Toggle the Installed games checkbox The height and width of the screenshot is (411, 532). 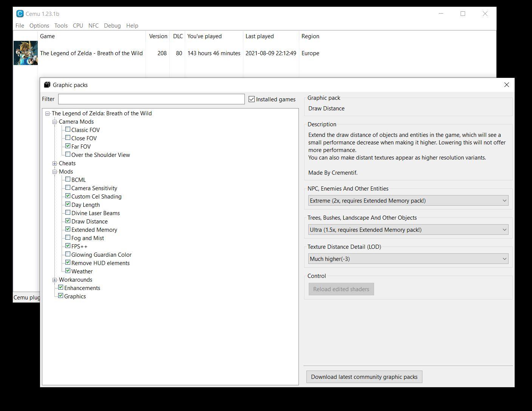tap(252, 99)
